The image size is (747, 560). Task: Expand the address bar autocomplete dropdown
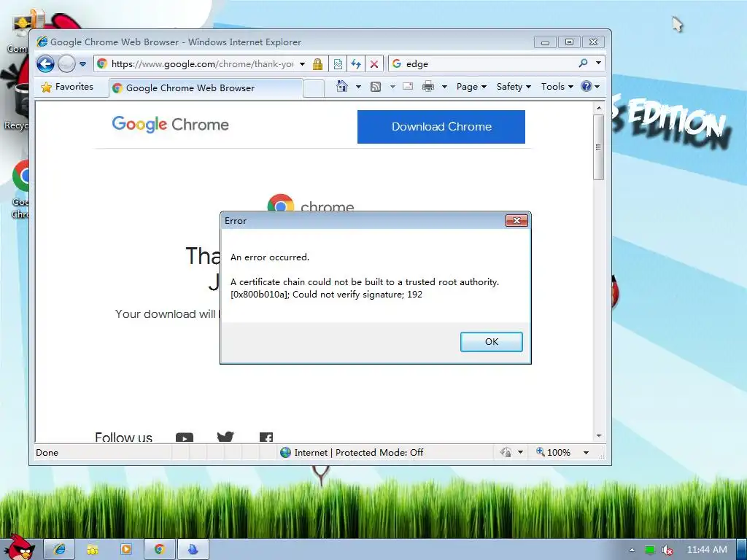point(302,64)
